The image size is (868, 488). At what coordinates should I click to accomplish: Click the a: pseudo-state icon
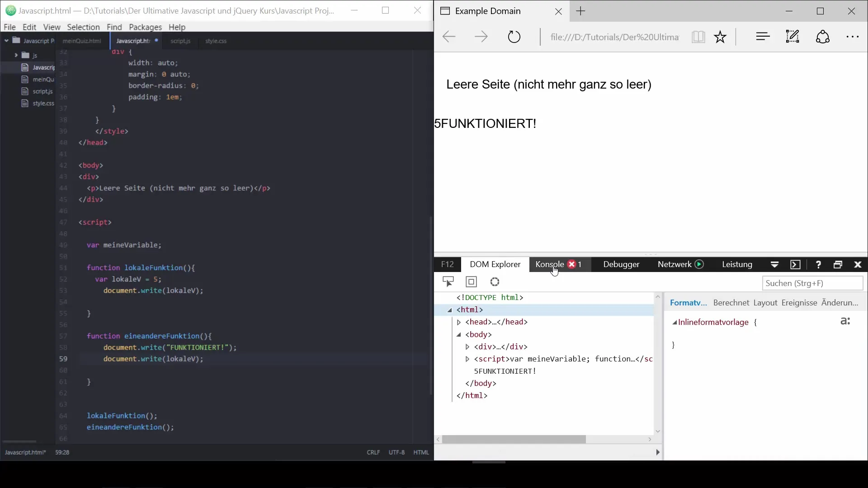845,321
